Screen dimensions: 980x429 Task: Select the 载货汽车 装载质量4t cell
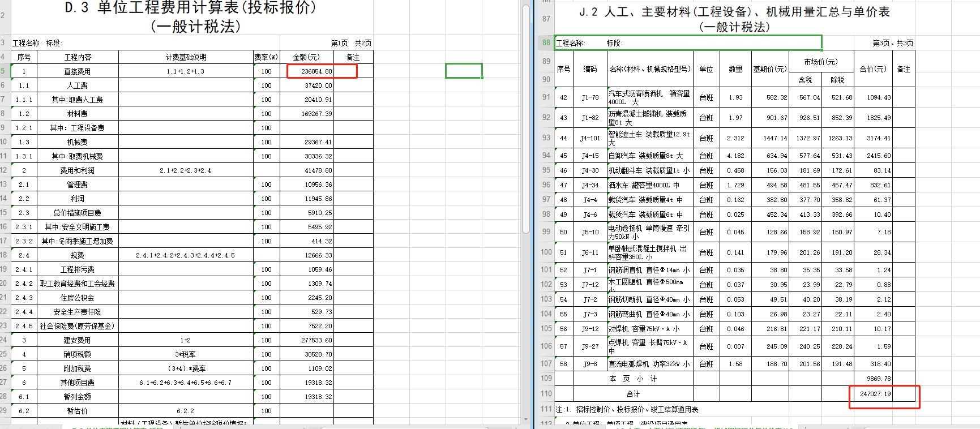[x=650, y=200]
